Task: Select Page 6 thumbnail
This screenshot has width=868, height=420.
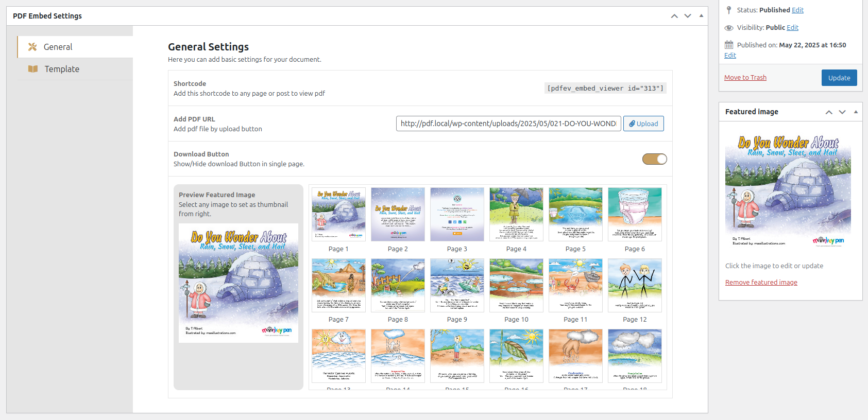Action: 635,214
